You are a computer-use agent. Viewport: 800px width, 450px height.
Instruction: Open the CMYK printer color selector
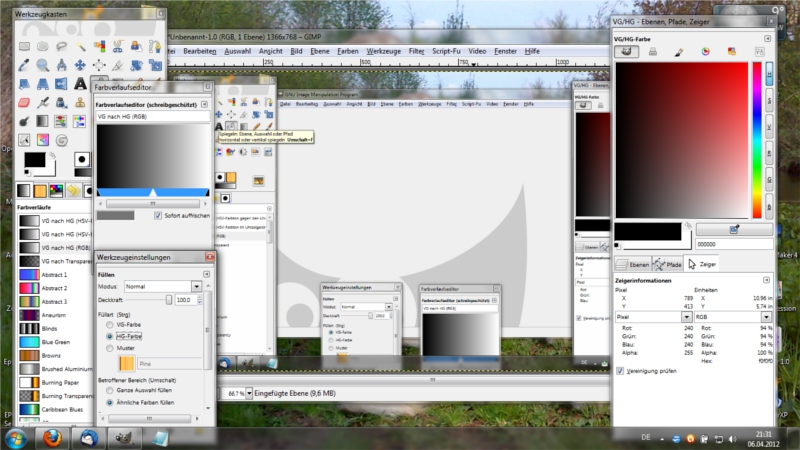tap(653, 52)
